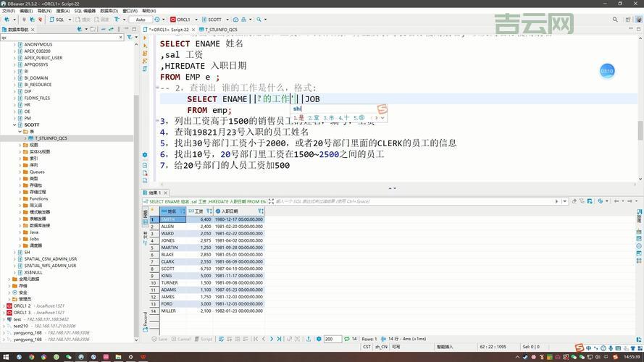Expand the Functions folder
Image resolution: width=644 pixels, height=362 pixels.
click(20, 198)
